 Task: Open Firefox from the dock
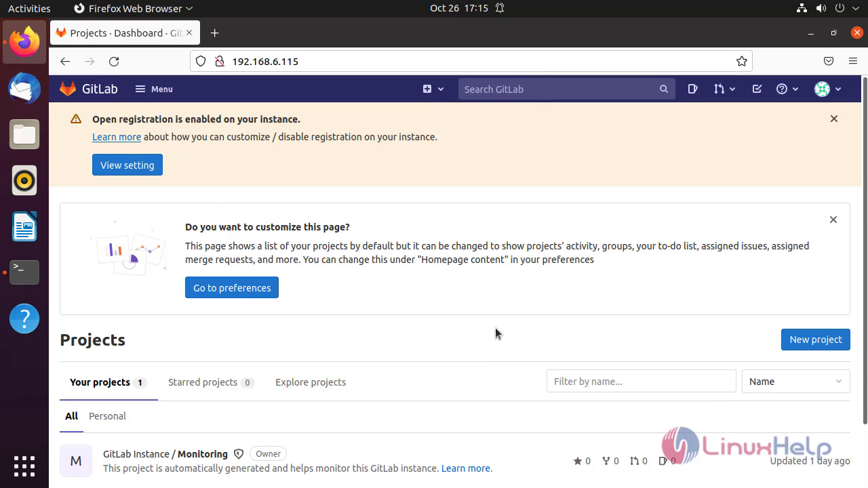[x=24, y=42]
